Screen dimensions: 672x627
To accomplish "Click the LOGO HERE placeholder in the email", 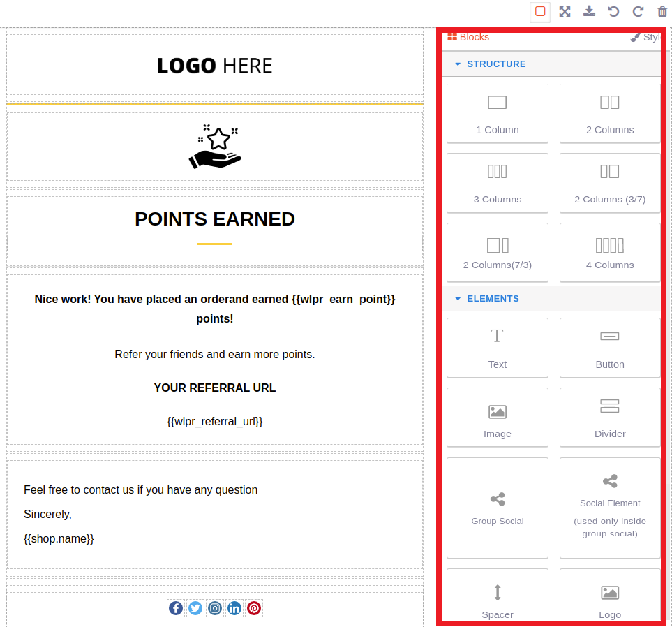I will click(x=214, y=66).
